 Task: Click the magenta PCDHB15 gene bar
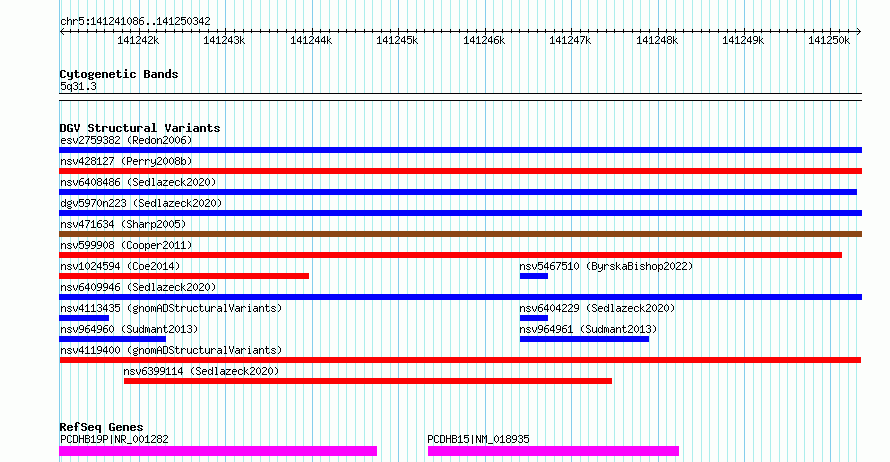click(553, 451)
